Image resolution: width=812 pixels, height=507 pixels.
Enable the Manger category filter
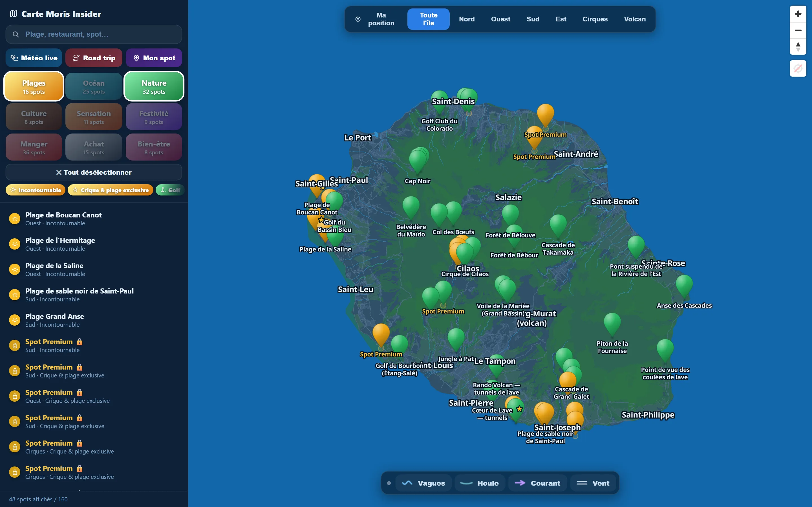(34, 147)
